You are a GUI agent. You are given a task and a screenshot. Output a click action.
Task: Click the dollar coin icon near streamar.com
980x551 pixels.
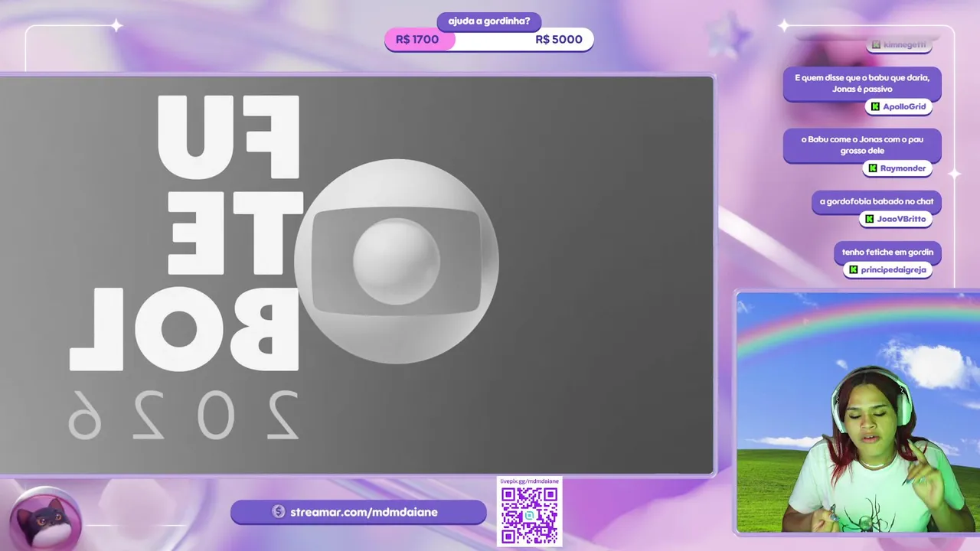coord(278,512)
